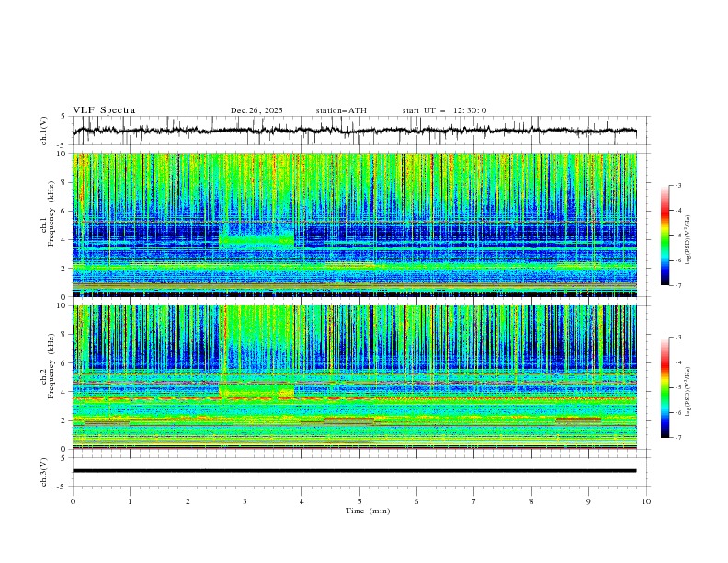
Task: Click the ch.2 'Frequency (kHz)' axis label
Action: (x=51, y=366)
